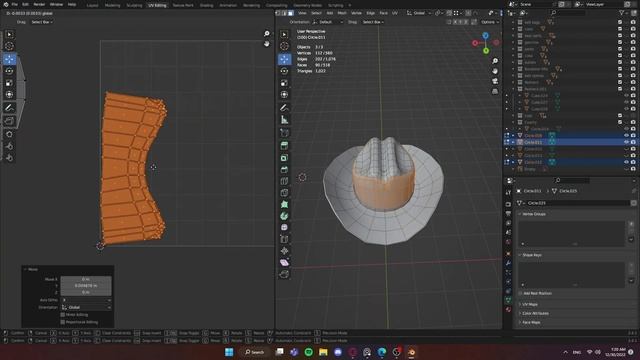Image resolution: width=640 pixels, height=360 pixels.
Task: Open Select Box dropdown in UV editor header
Action: 42,22
